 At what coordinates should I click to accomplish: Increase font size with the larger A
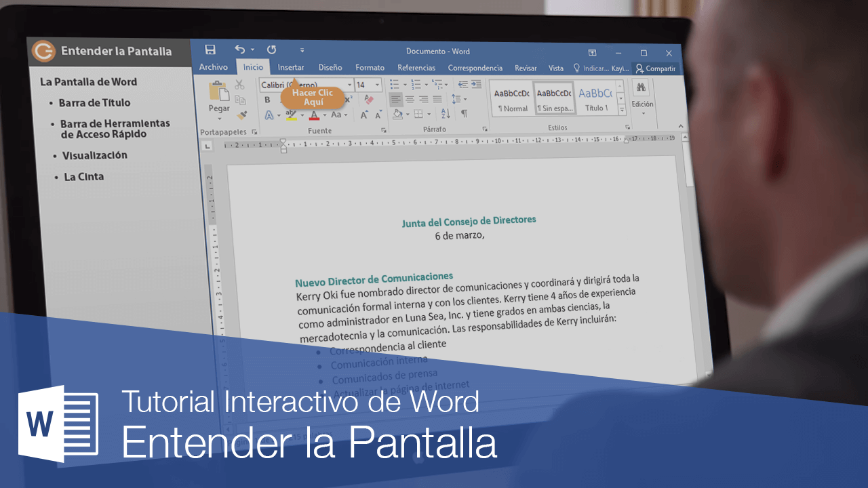coord(364,115)
